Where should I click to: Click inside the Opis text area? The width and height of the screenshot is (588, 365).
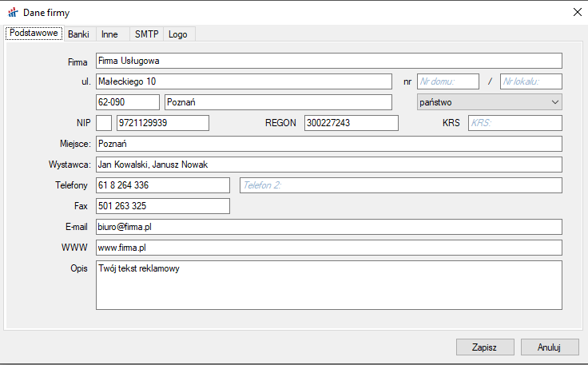point(328,285)
